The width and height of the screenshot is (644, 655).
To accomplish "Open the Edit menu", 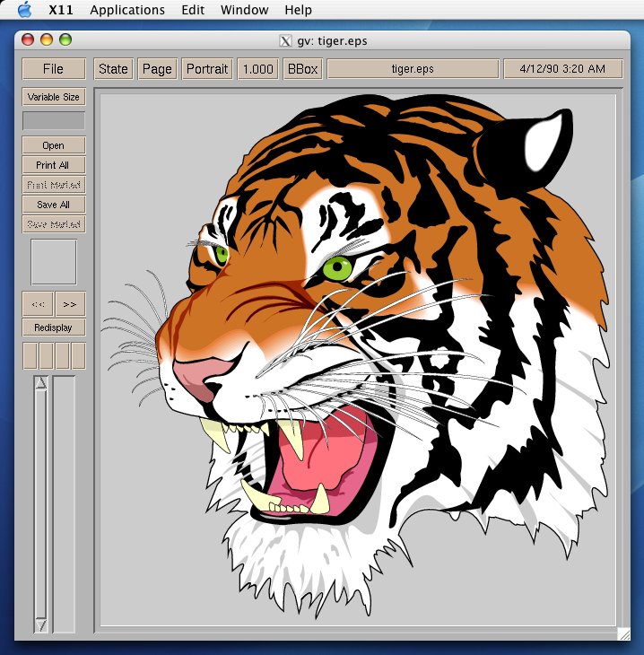I will [x=193, y=10].
